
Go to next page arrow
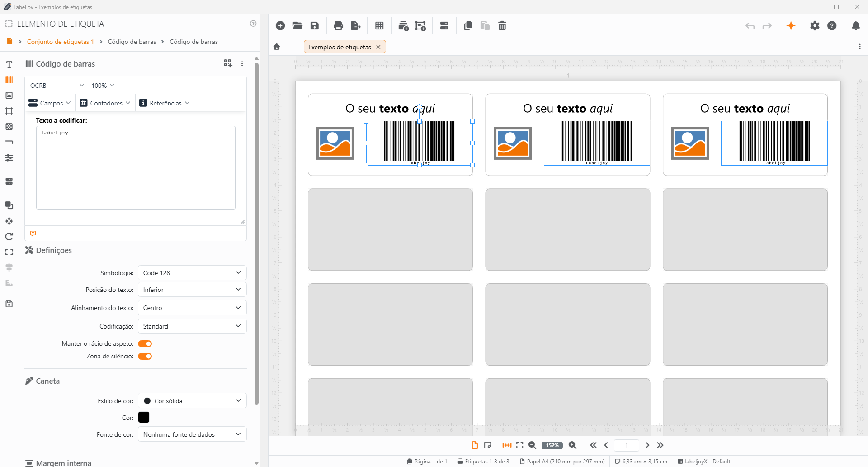(647, 445)
